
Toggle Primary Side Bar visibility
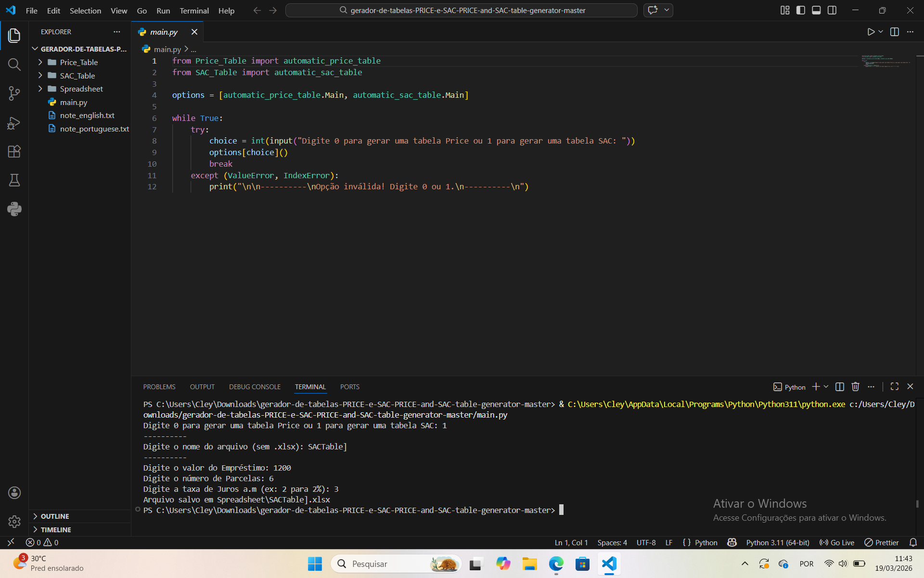point(801,10)
